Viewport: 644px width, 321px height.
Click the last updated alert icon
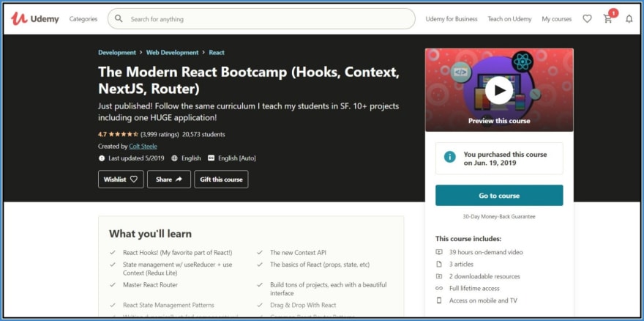(x=102, y=158)
